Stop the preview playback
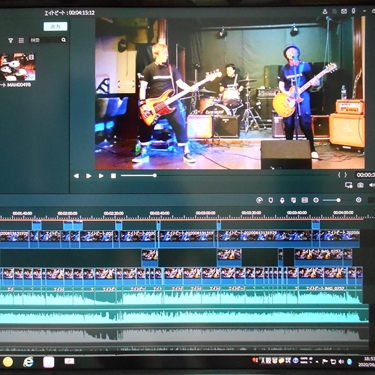 coord(113,176)
